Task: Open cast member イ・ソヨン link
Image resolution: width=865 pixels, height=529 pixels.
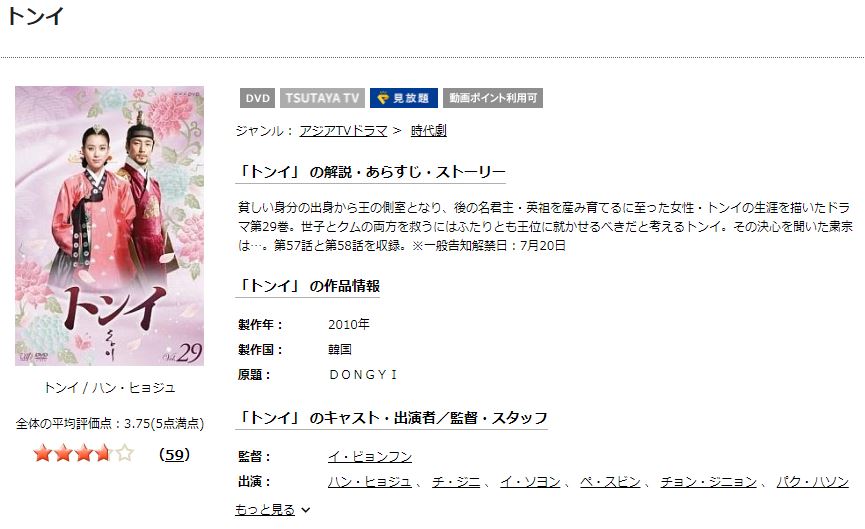Action: (x=530, y=482)
